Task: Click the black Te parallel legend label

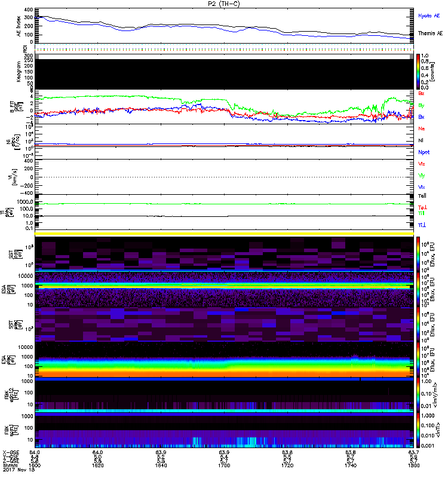Action: [422, 196]
